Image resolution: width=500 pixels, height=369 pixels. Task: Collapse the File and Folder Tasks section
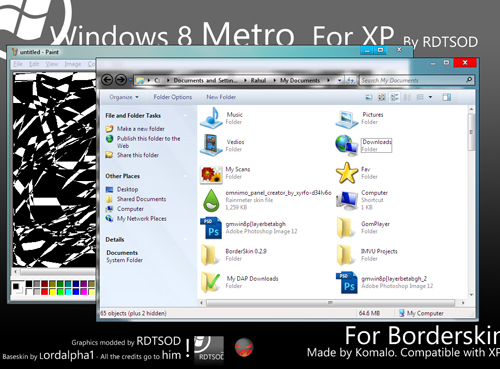coord(185,116)
